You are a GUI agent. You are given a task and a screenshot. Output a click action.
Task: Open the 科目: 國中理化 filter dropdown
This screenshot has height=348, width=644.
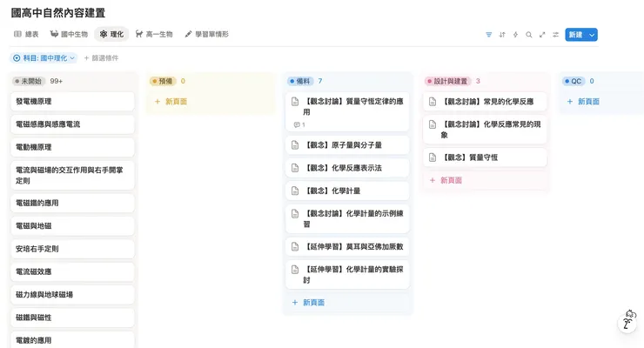click(x=44, y=58)
